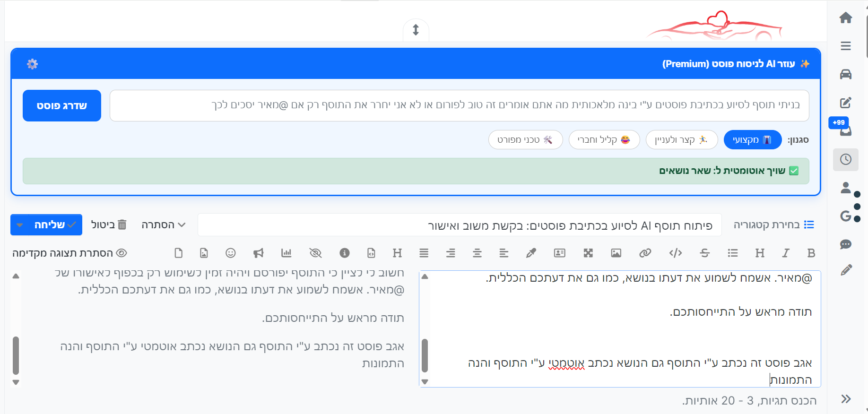Click editor scrollbar down arrow
Viewport: 868px width, 414px height.
(425, 381)
